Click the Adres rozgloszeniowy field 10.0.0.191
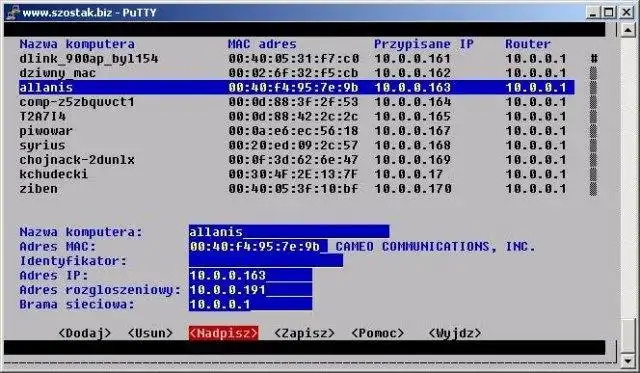Viewport: 640px width, 373px height. (251, 290)
